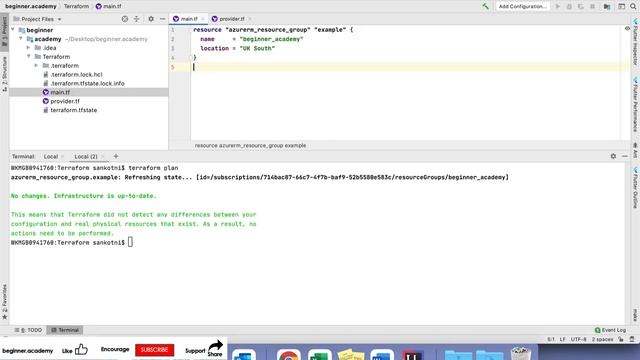Open terminal panel settings gear
640x360 pixels.
[x=613, y=156]
